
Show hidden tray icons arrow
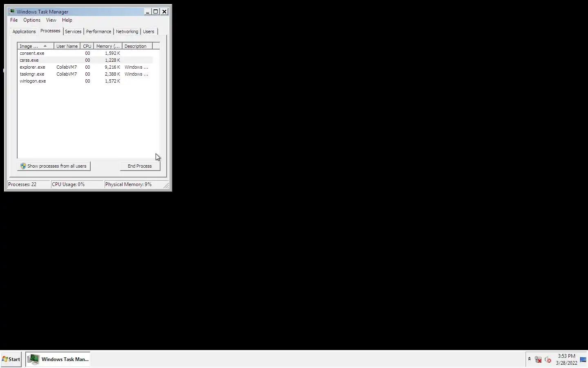529,359
